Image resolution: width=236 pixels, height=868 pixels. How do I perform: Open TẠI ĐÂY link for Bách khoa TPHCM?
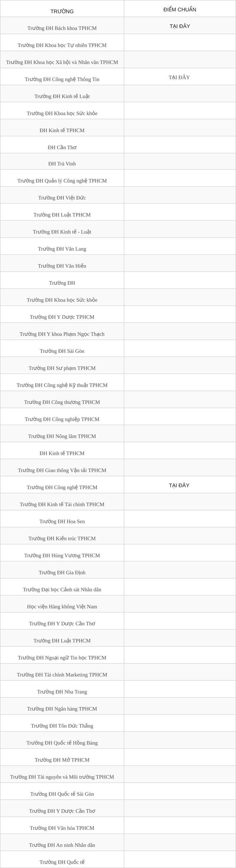coord(180,26)
